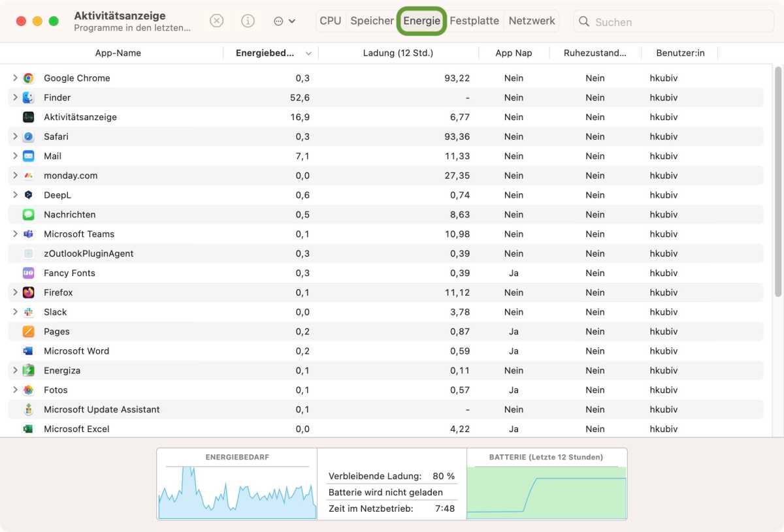Sort by the App Nap column header
The height and width of the screenshot is (532, 784).
(x=514, y=54)
